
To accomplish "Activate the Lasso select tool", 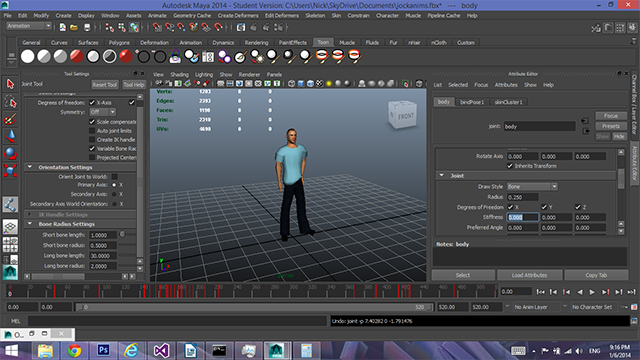I will click(x=10, y=102).
